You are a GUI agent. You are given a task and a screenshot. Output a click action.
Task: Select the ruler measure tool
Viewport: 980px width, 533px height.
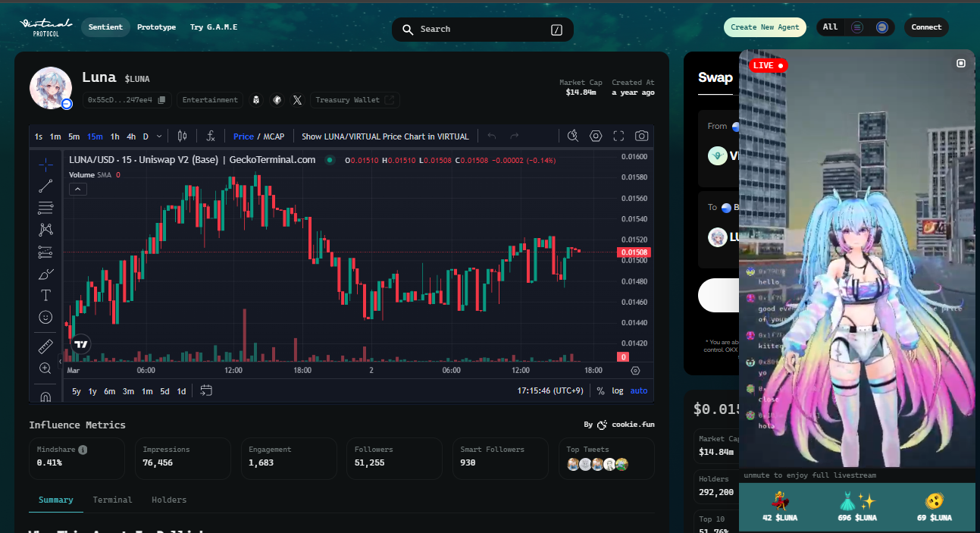coord(45,346)
